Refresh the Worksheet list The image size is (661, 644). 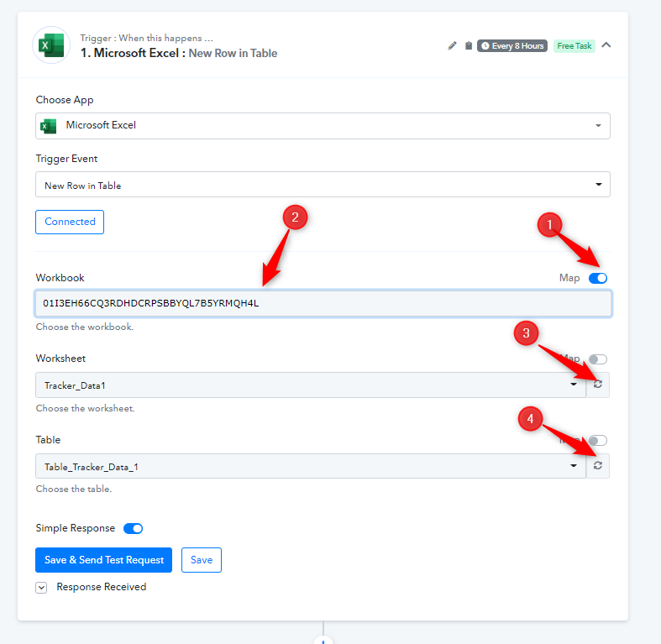(x=598, y=385)
